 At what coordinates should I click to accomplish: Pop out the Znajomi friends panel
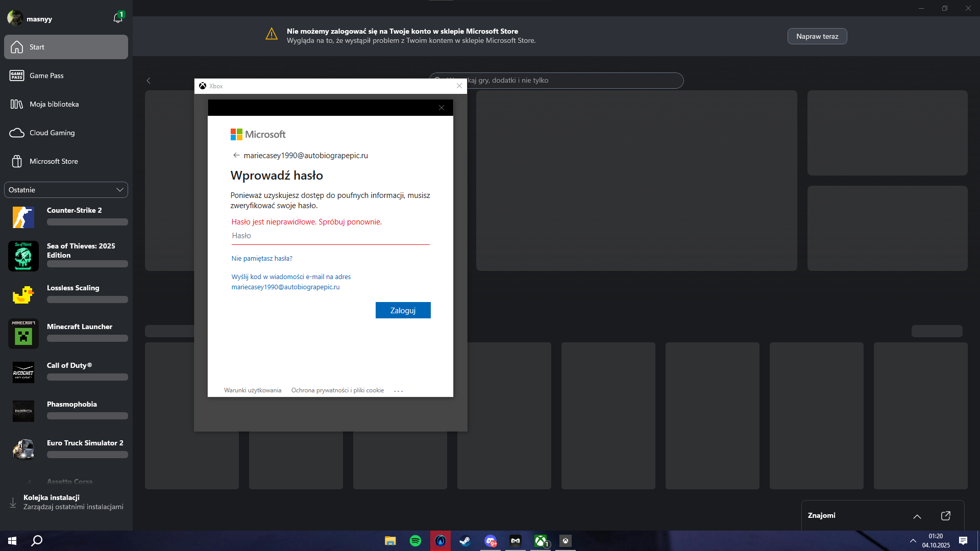tap(945, 516)
